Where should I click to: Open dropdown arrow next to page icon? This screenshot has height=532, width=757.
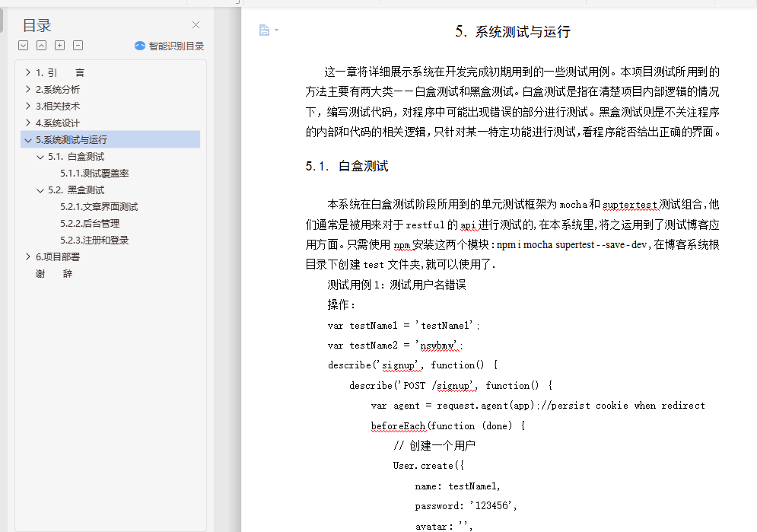tap(277, 30)
